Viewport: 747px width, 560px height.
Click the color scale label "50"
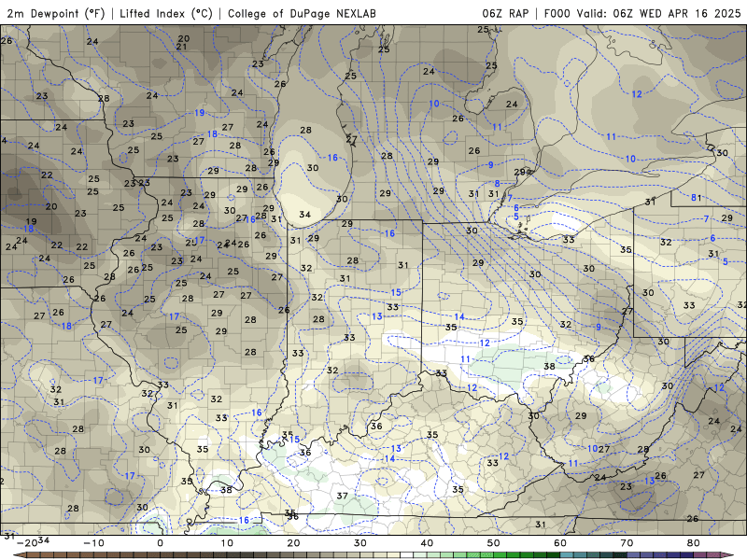pyautogui.click(x=494, y=543)
